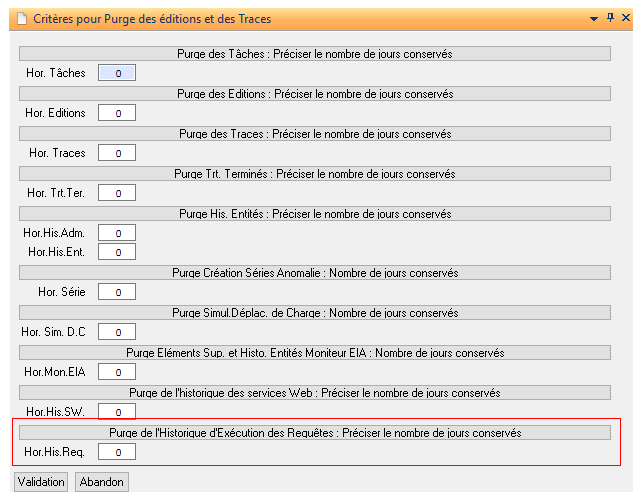Click the Purge Création Séries Anomalie header

point(315,272)
